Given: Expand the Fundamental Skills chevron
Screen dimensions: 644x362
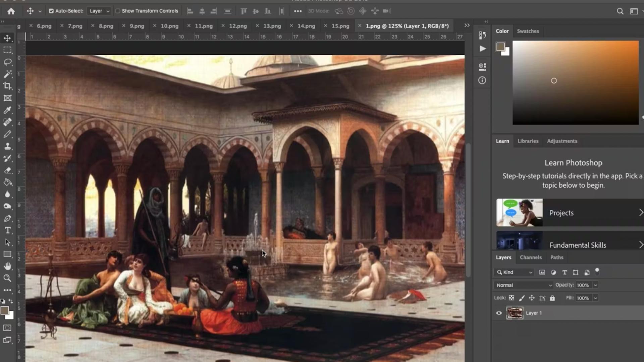Looking at the screenshot, I should pyautogui.click(x=641, y=245).
